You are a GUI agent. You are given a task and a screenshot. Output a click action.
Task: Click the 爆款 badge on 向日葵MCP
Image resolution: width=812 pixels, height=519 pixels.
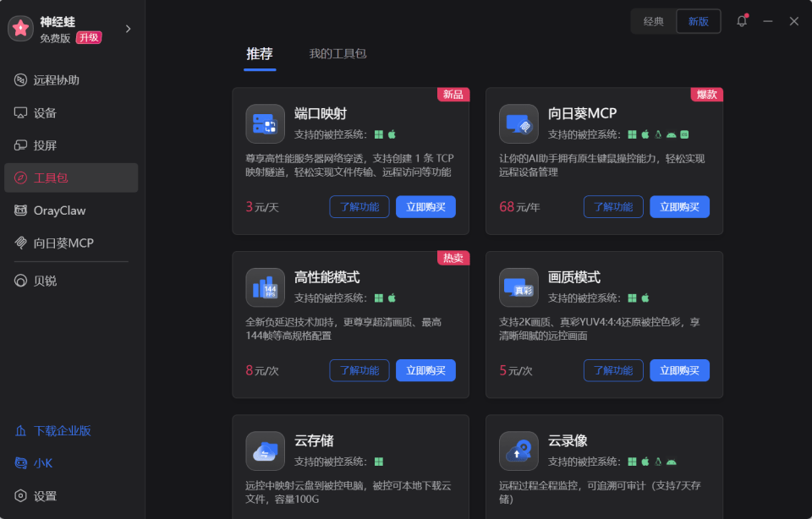tap(707, 95)
